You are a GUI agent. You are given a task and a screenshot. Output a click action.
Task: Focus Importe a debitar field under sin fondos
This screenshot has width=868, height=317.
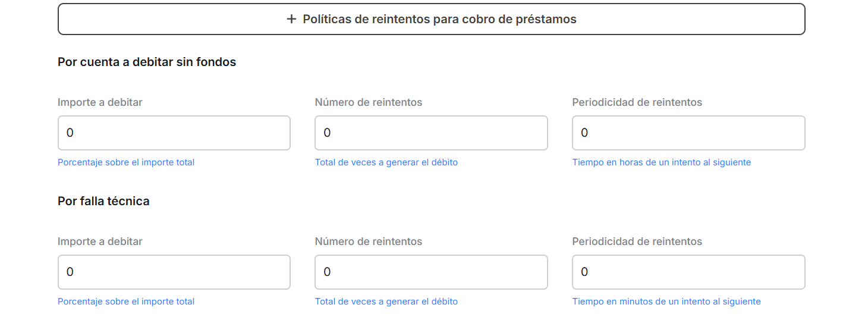174,133
